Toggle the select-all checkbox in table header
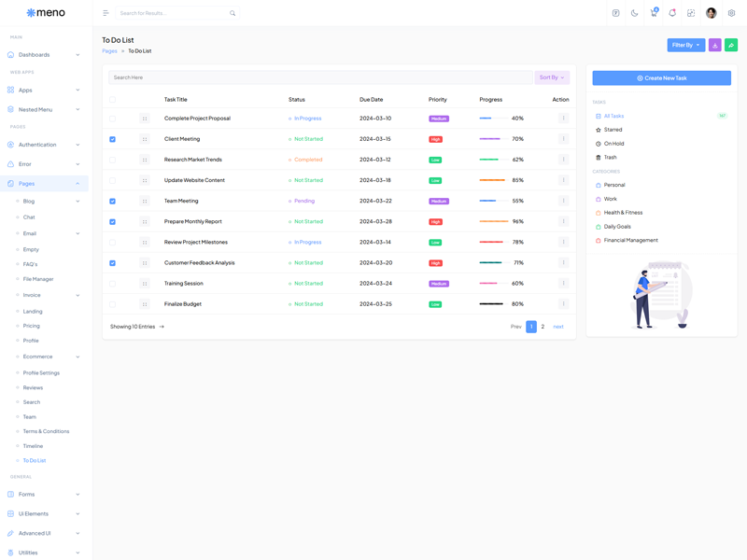This screenshot has height=560, width=747. click(113, 99)
